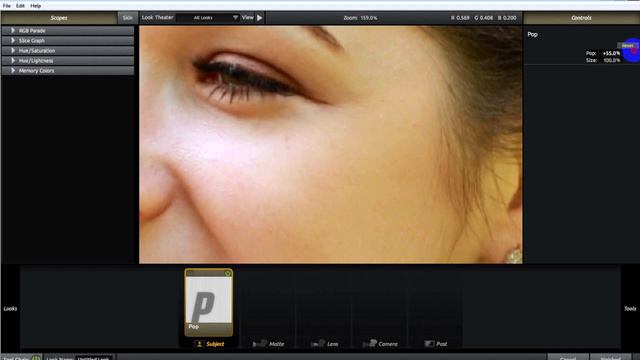The width and height of the screenshot is (640, 360).
Task: Start Look Theater with the play arrow
Action: [260, 18]
